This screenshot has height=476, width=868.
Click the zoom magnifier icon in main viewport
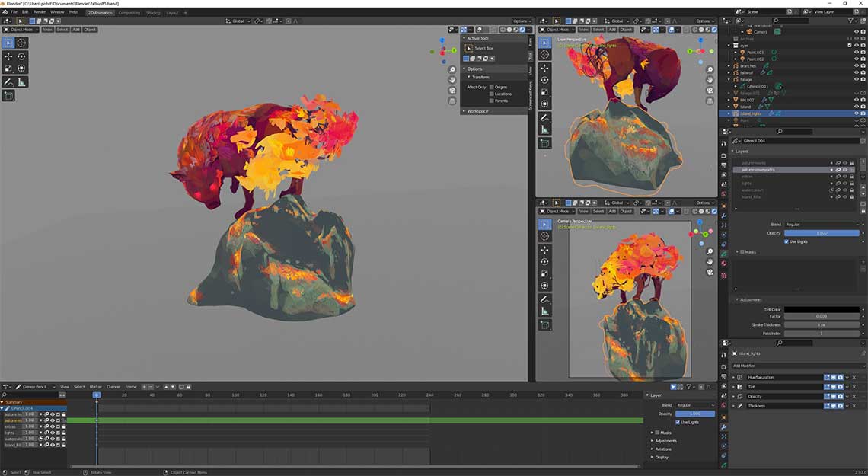click(x=452, y=70)
